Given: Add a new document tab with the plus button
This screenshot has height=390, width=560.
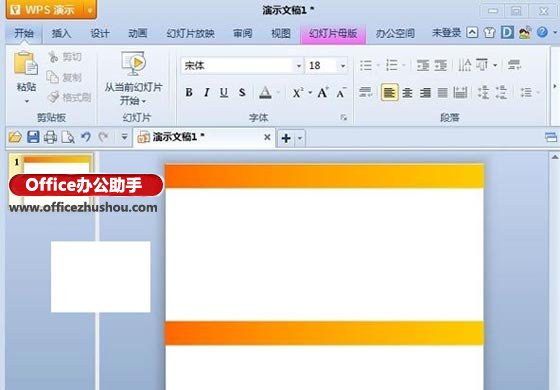Looking at the screenshot, I should tap(286, 138).
